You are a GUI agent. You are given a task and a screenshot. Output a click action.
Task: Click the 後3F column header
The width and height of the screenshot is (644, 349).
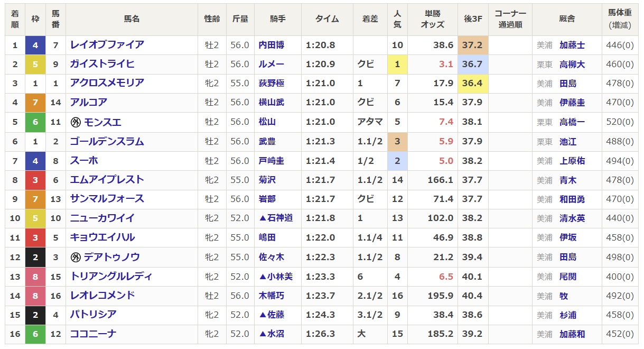pyautogui.click(x=472, y=19)
